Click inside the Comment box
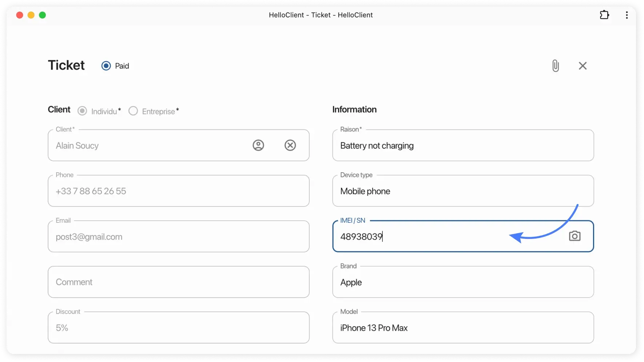The image size is (644, 362). click(178, 282)
